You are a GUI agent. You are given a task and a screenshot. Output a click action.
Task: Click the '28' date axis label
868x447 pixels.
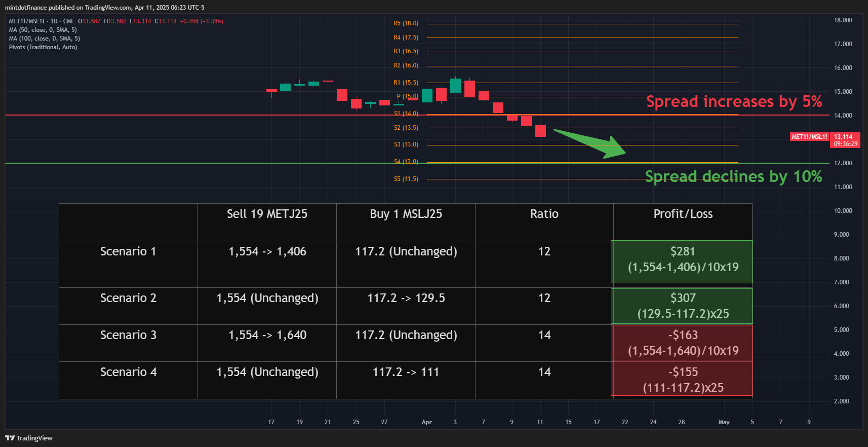coord(682,422)
